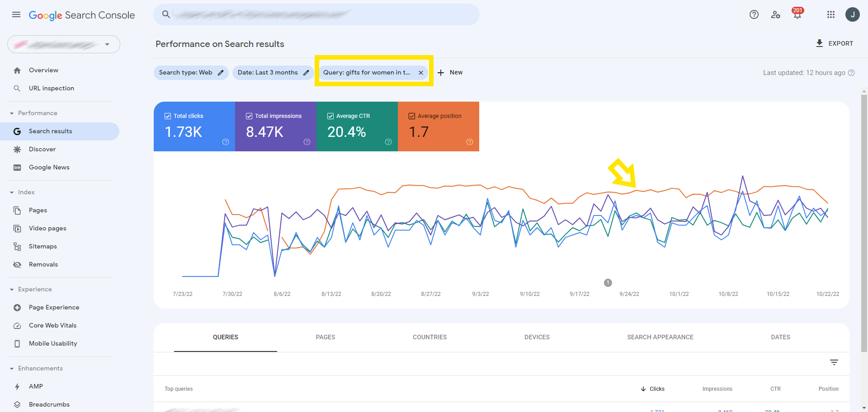The image size is (868, 412).
Task: Switch to the Devices tab
Action: pos(537,337)
